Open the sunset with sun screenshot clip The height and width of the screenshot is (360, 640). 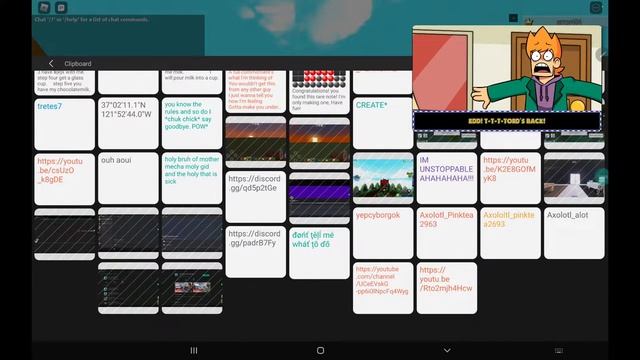(319, 144)
